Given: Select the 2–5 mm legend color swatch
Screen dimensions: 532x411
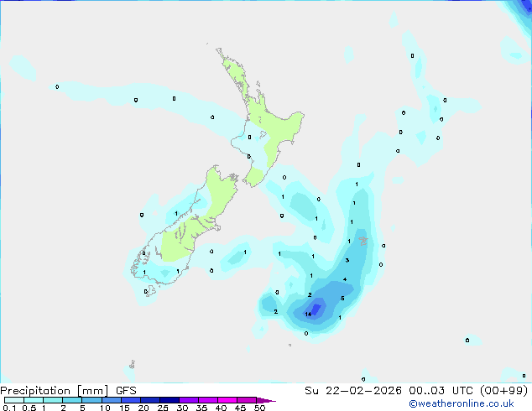Looking at the screenshot, I should [x=72, y=400].
